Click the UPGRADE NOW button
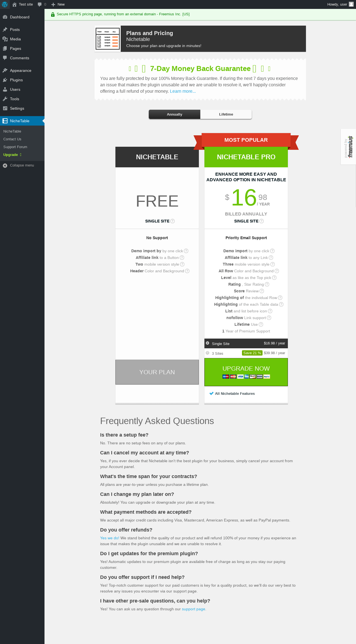Image resolution: width=356 pixels, height=644 pixels. point(246,372)
